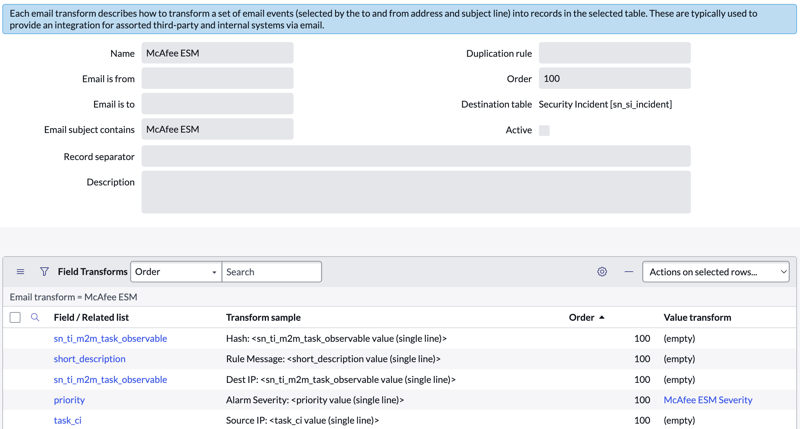Click (empty) value transform in task_ci row
800x429 pixels.
click(679, 420)
